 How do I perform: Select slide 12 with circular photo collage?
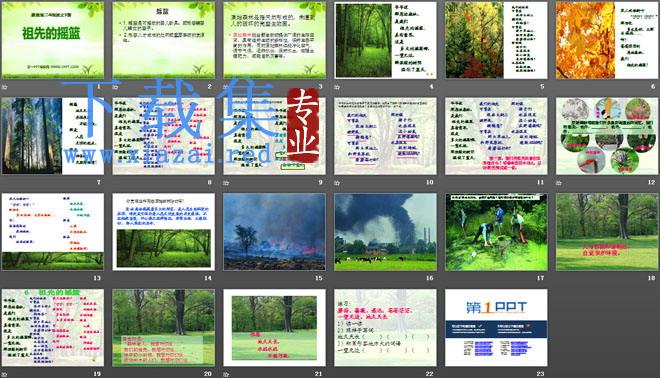pyautogui.click(x=607, y=136)
